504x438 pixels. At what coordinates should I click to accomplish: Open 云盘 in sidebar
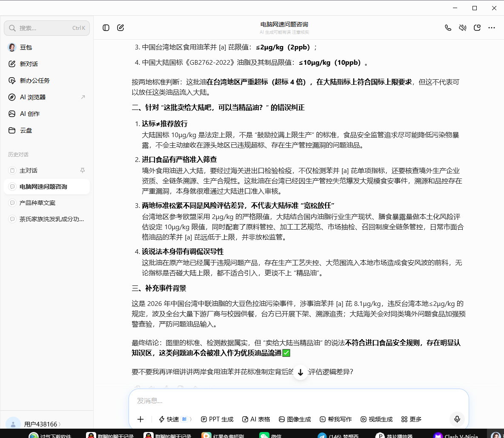pos(47,130)
